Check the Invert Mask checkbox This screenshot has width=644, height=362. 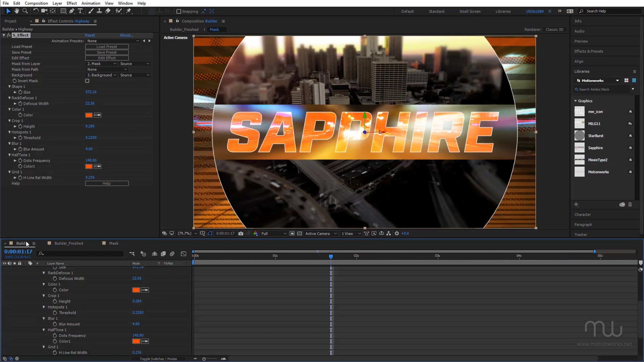click(x=87, y=81)
